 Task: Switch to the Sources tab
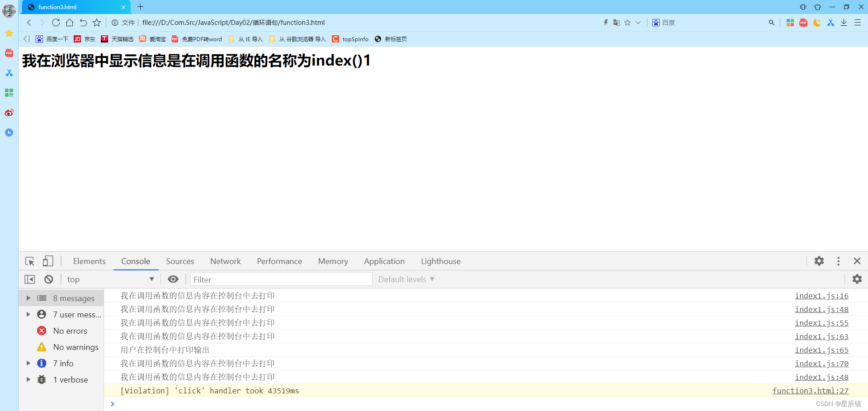180,261
